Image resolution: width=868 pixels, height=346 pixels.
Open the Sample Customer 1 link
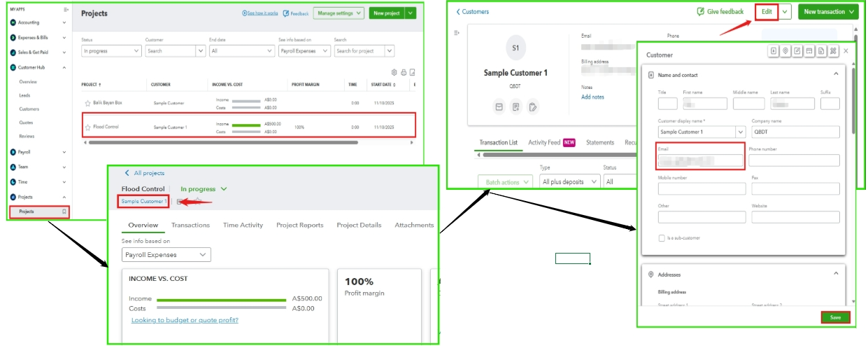click(144, 201)
